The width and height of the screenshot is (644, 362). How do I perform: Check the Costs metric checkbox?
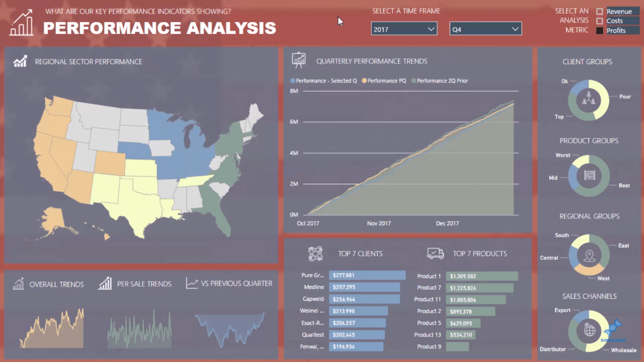point(600,21)
